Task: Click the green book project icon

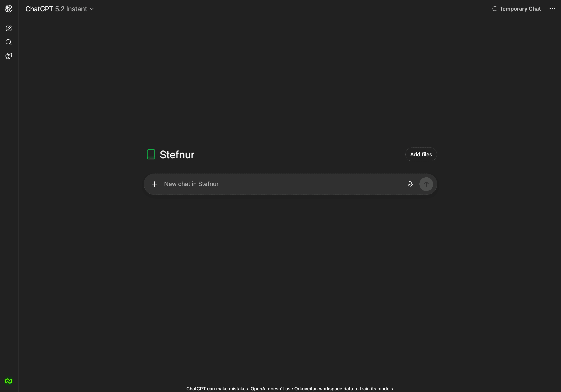Action: point(151,154)
